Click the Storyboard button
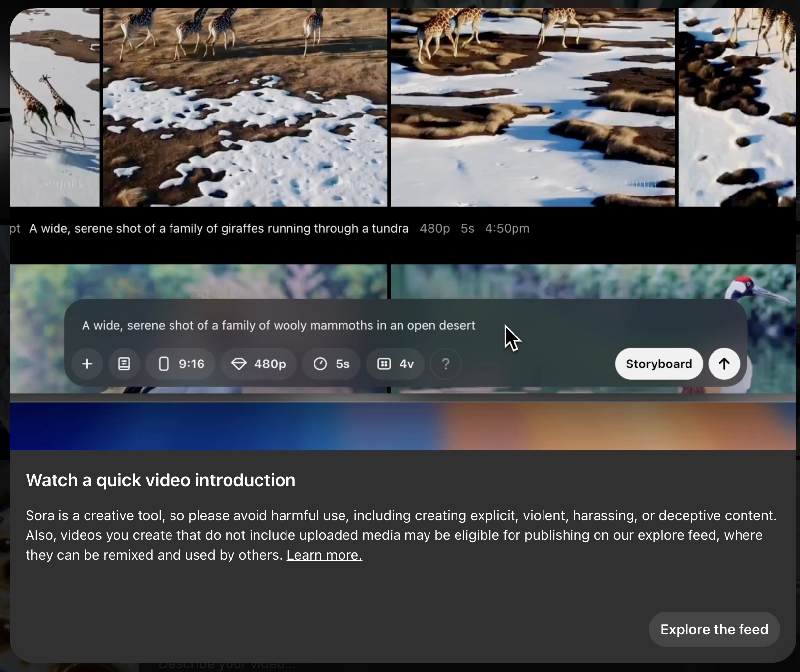Screen dimensions: 800x672 click(x=658, y=364)
